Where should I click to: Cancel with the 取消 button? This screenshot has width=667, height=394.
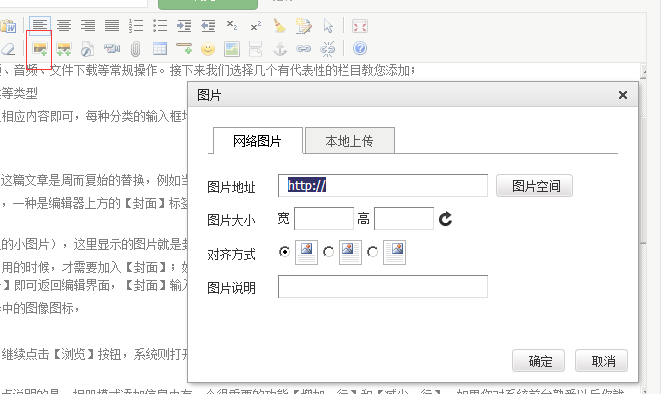[x=601, y=361]
